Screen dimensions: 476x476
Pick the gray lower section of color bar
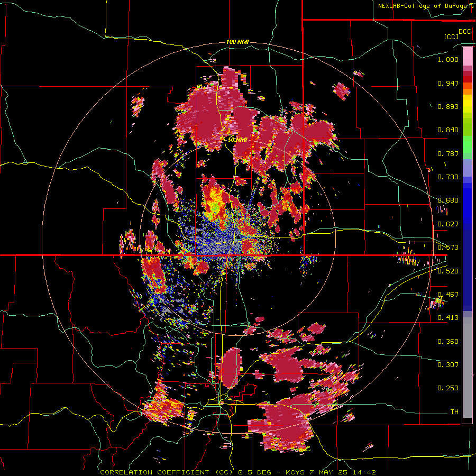[467, 368]
